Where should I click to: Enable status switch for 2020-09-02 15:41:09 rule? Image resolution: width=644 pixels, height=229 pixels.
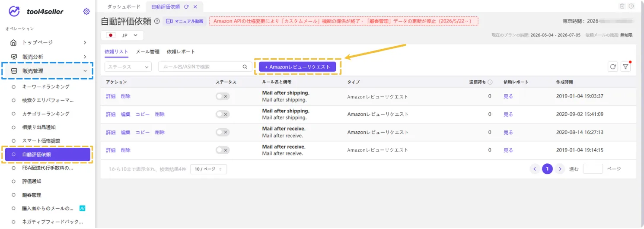pos(223,114)
